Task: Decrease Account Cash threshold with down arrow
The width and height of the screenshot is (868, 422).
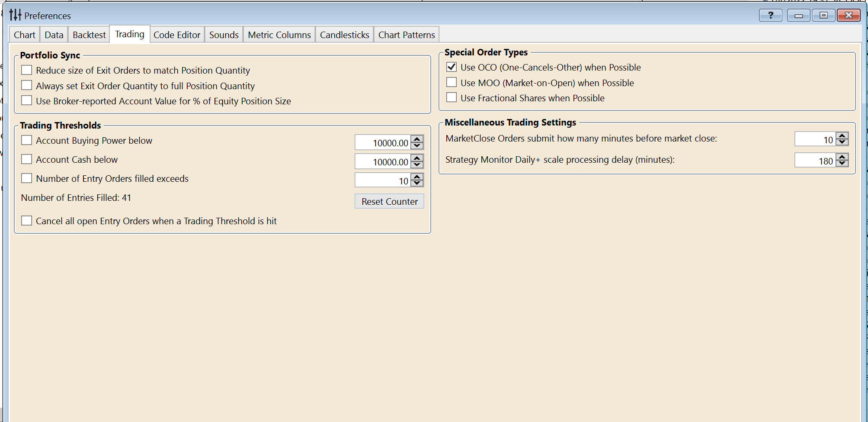Action: tap(417, 165)
